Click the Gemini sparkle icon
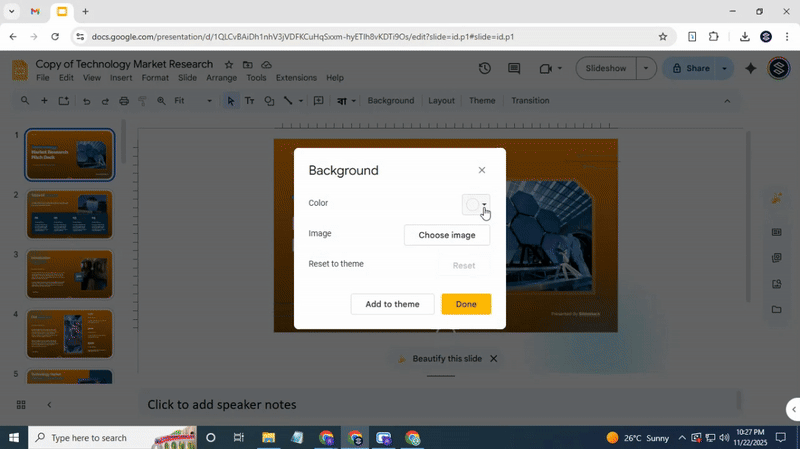Screen dimensions: 800x449 point(751,68)
